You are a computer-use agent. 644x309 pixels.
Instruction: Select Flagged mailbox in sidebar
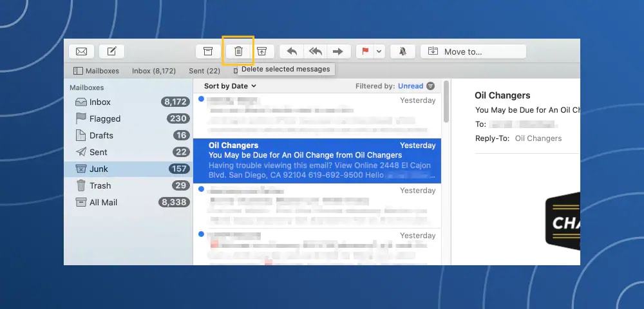click(x=128, y=118)
